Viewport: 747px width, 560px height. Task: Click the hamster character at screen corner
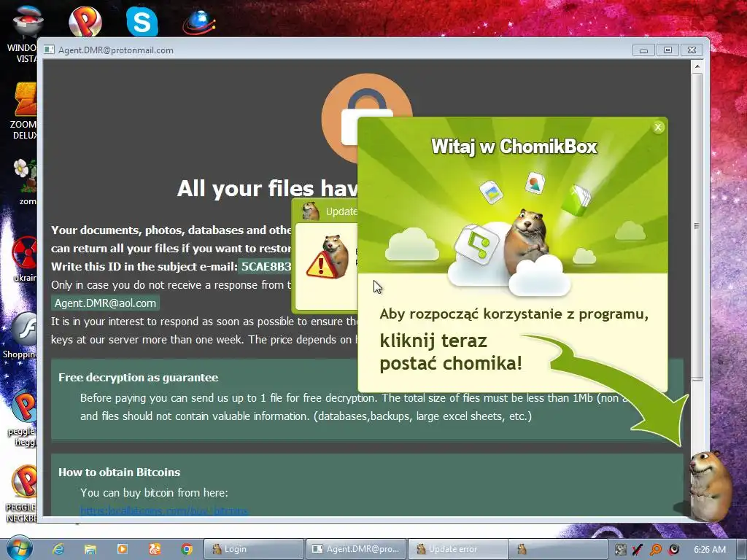pos(711,485)
